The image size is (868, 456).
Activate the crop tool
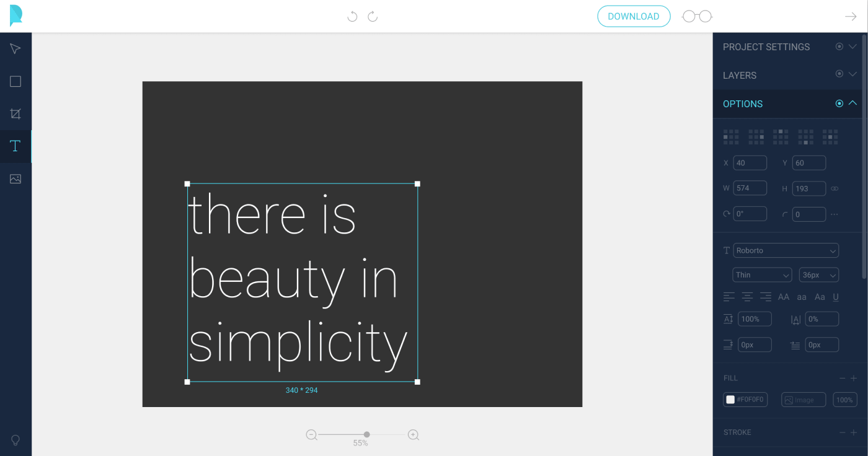[x=15, y=114]
